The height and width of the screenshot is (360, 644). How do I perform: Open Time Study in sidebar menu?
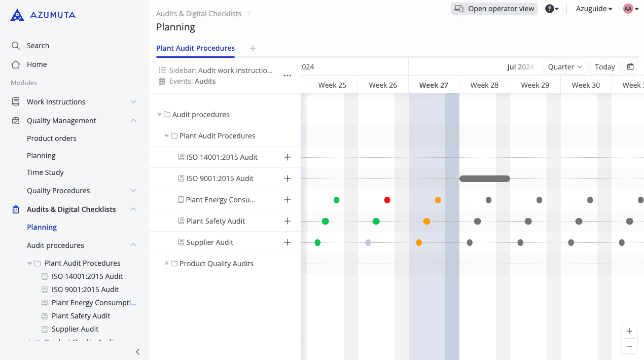[x=45, y=172]
